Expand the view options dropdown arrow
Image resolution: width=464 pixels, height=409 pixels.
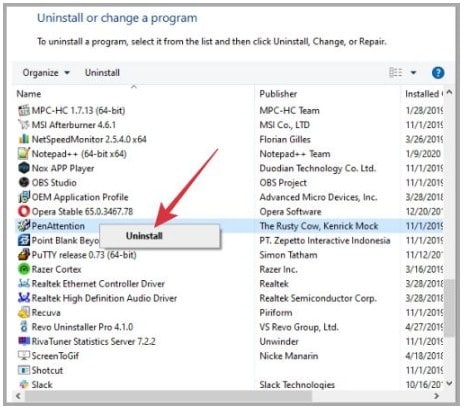(413, 73)
